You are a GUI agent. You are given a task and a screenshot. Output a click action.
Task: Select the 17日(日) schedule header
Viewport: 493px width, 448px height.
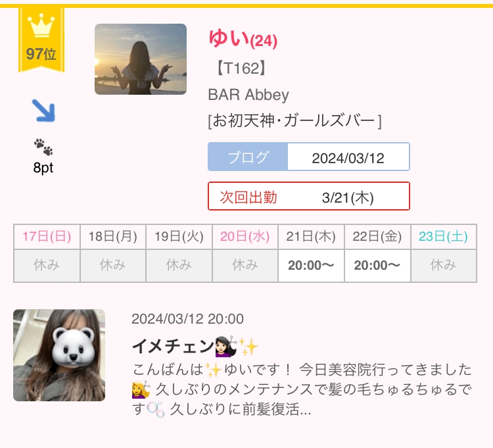point(47,237)
